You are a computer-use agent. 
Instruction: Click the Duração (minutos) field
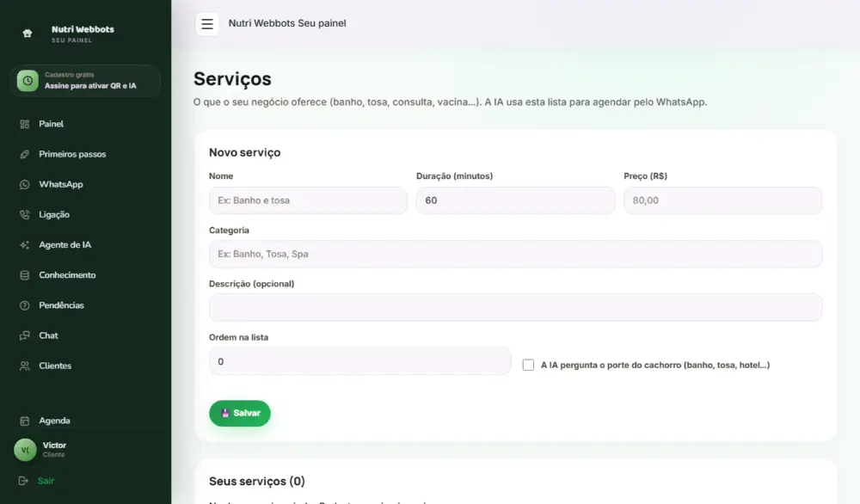click(x=515, y=200)
